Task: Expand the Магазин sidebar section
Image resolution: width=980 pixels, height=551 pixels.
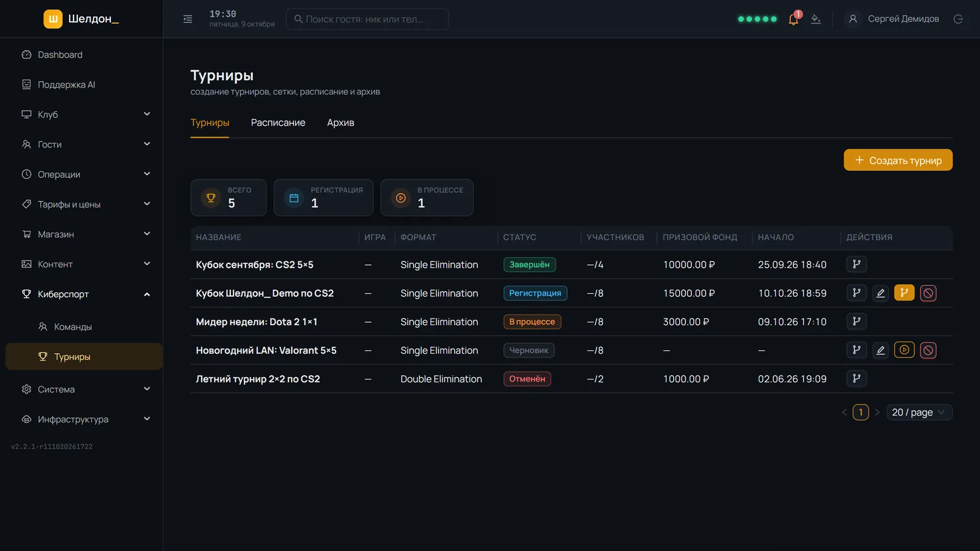Action: tap(84, 234)
